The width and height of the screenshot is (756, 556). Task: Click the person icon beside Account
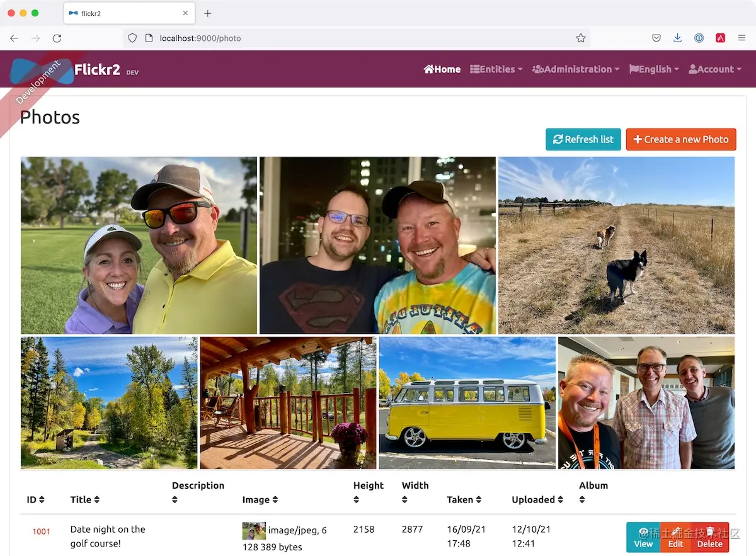pyautogui.click(x=692, y=69)
